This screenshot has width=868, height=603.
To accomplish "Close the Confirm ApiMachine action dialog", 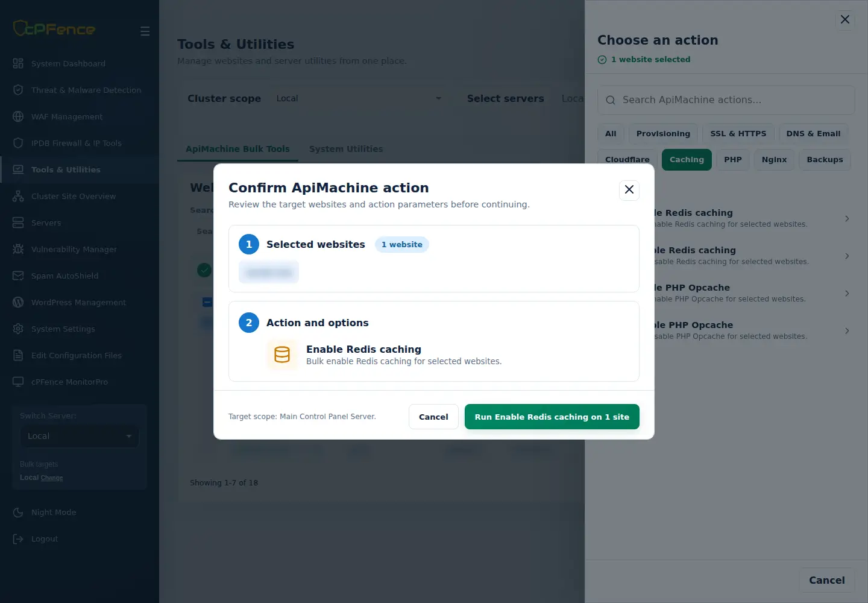I will (629, 190).
